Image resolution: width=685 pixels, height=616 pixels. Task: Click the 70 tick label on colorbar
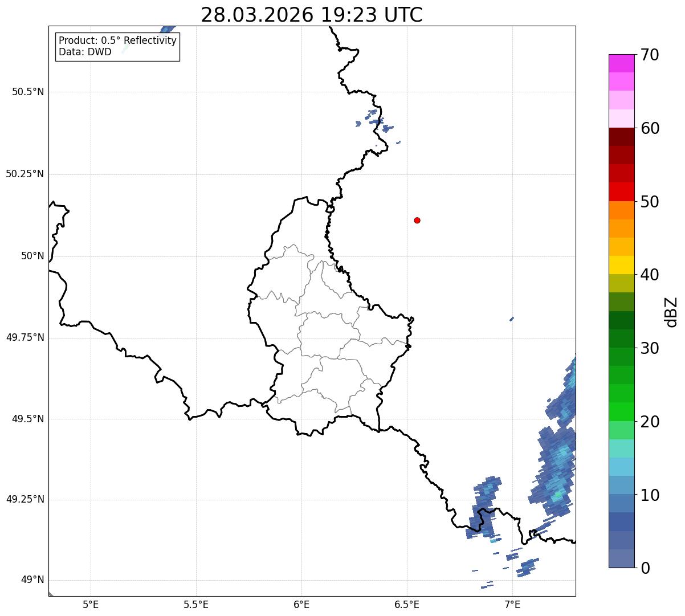tap(650, 55)
